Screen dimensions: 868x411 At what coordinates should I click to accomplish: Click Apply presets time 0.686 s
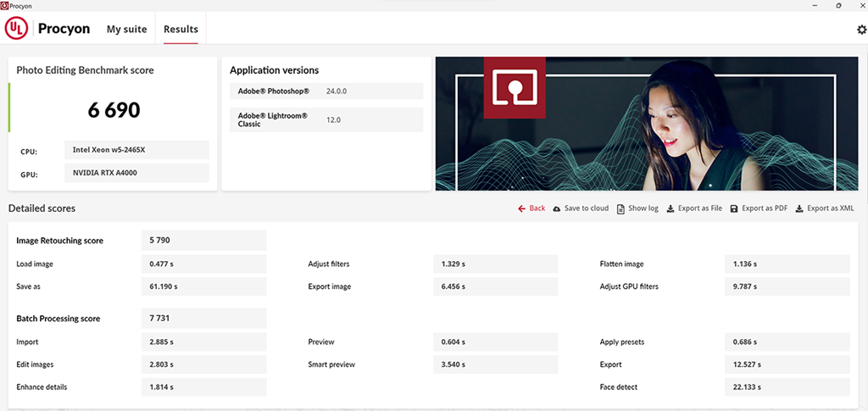787,342
